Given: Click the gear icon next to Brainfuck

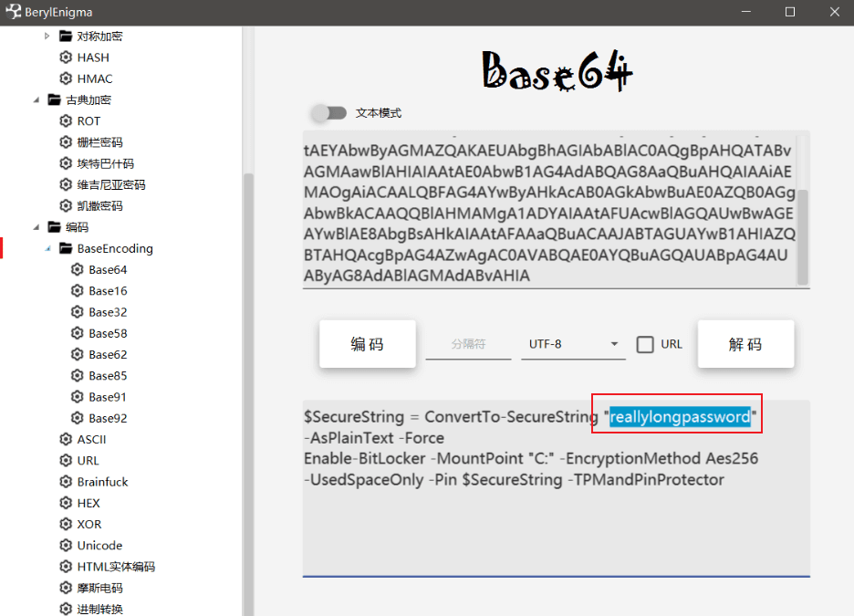Looking at the screenshot, I should tap(66, 482).
